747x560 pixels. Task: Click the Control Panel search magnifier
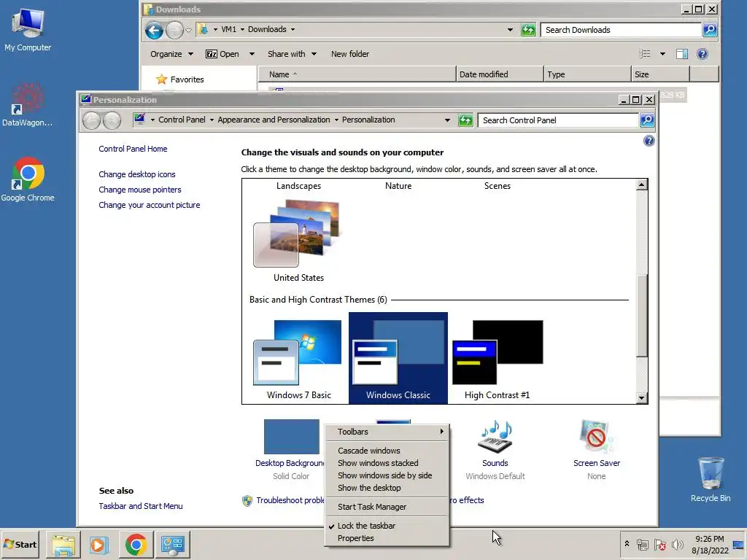pyautogui.click(x=647, y=120)
